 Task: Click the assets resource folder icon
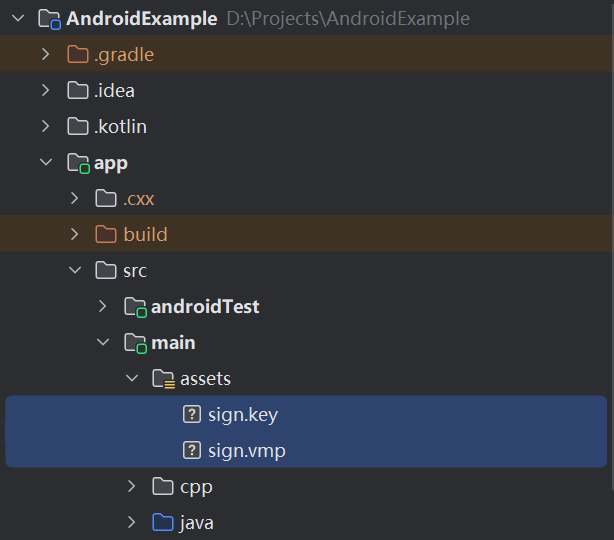coord(163,379)
